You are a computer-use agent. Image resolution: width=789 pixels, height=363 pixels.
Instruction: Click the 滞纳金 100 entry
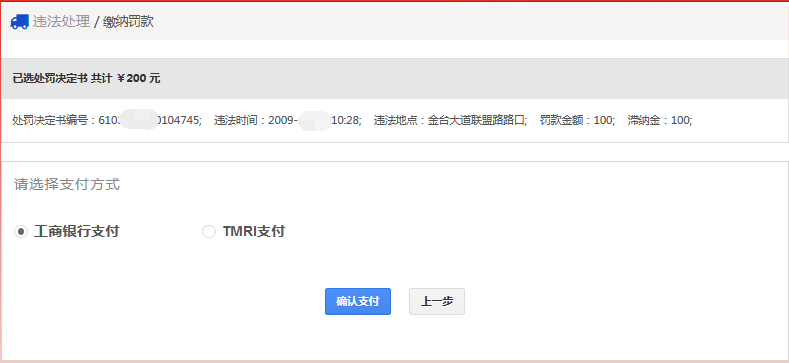coord(660,120)
